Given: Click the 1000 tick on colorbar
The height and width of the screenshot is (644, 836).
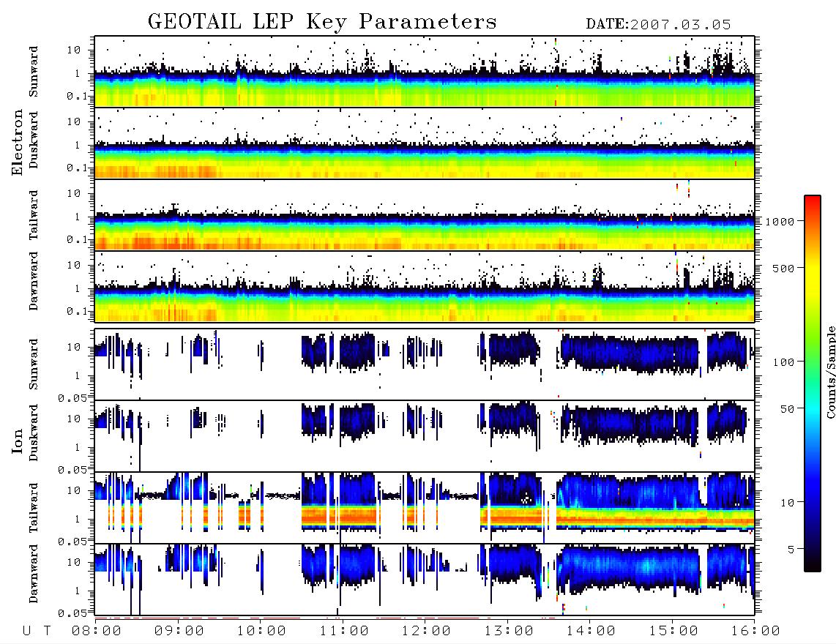Looking at the screenshot, I should tap(780, 222).
